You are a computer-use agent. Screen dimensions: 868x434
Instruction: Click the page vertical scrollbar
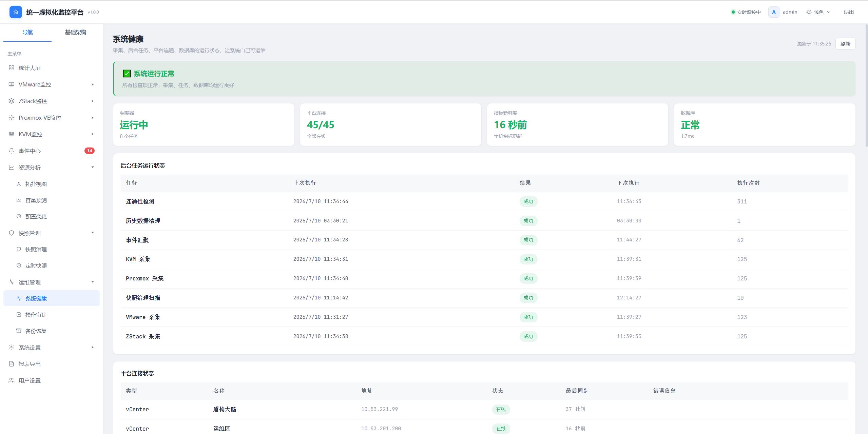tap(866, 85)
